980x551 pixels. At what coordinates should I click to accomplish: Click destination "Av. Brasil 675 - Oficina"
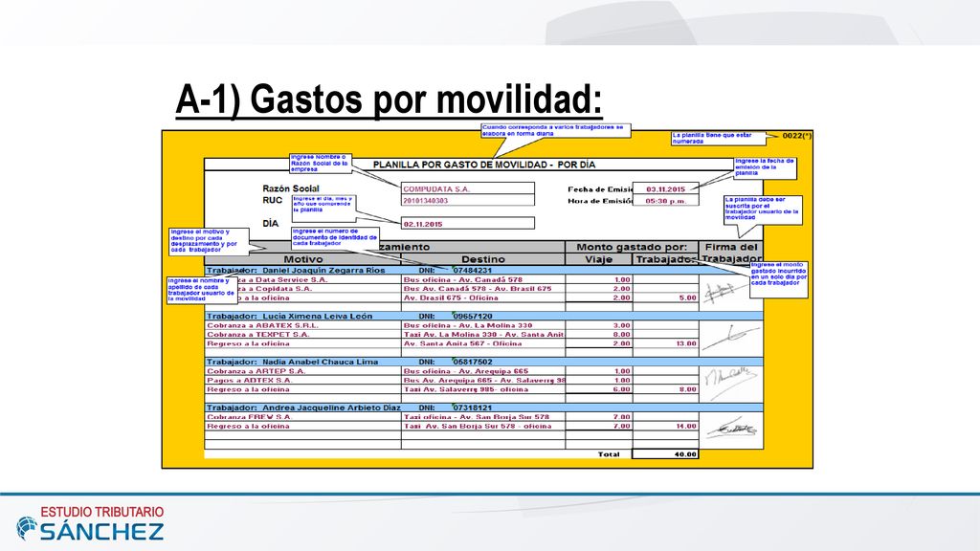(x=451, y=298)
